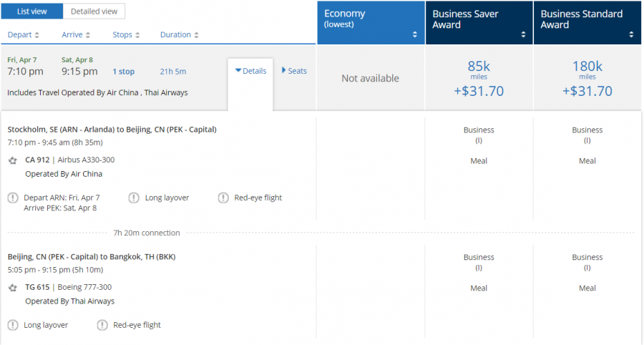This screenshot has width=644, height=345.
Task: Click info icon beside second Red-eye flight
Action: coord(102,325)
